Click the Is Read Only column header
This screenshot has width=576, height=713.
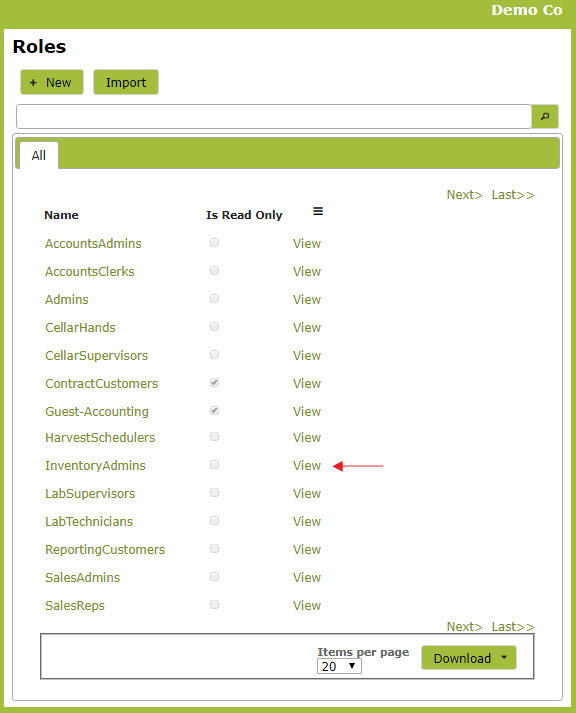coord(244,215)
